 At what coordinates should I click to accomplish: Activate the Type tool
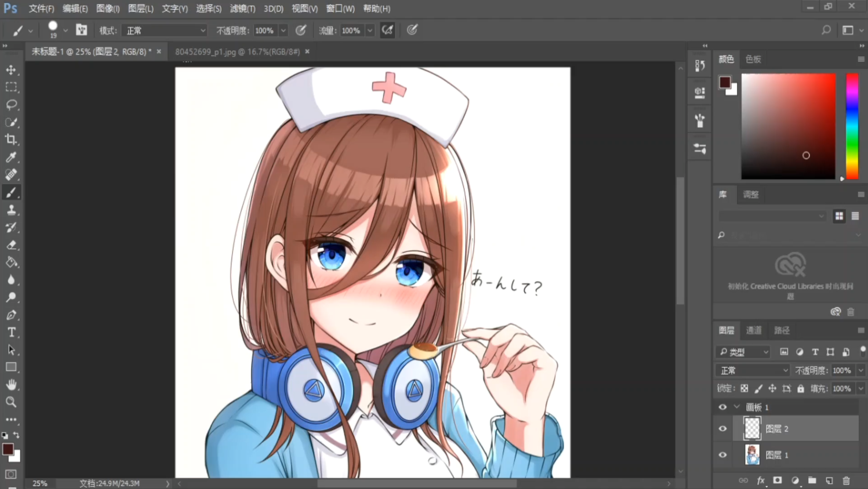[x=11, y=332]
